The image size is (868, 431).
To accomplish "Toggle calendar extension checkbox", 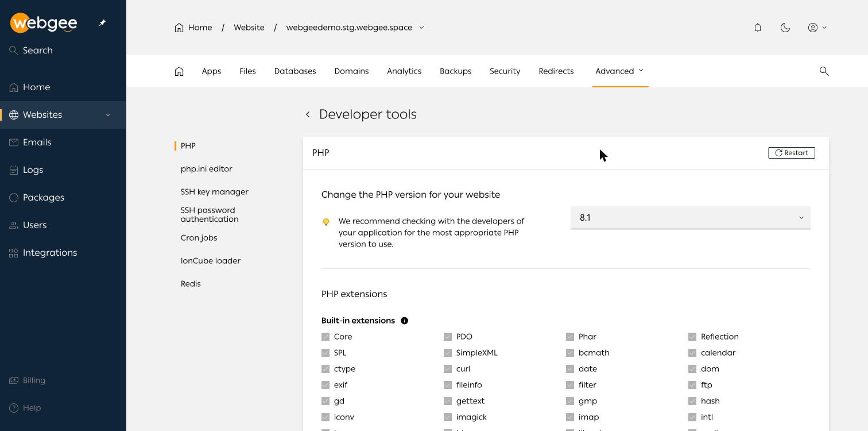I will tap(692, 353).
